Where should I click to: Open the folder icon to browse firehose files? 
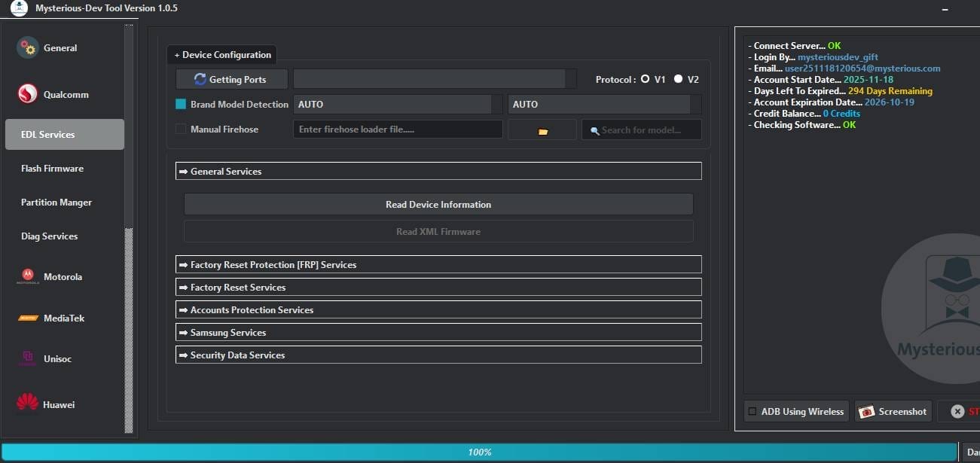[542, 129]
